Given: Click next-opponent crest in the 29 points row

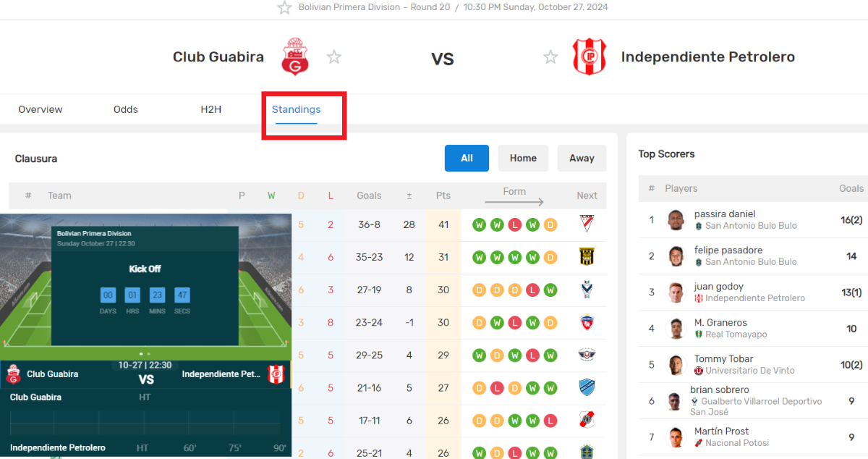Looking at the screenshot, I should point(587,355).
